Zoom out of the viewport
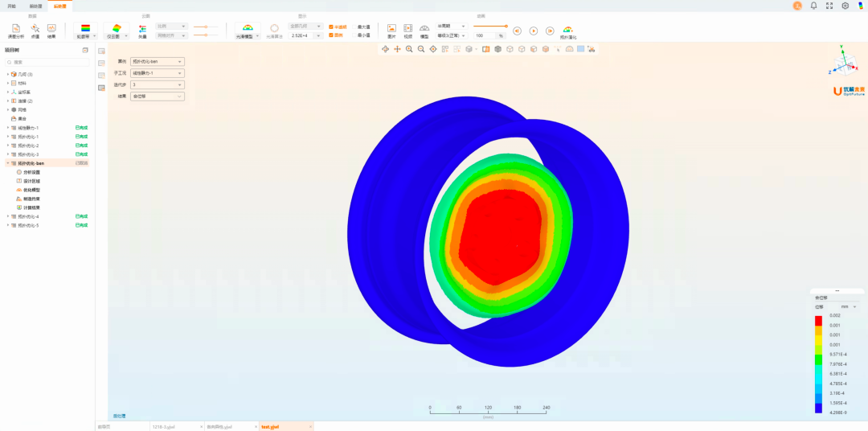868x431 pixels. [421, 49]
